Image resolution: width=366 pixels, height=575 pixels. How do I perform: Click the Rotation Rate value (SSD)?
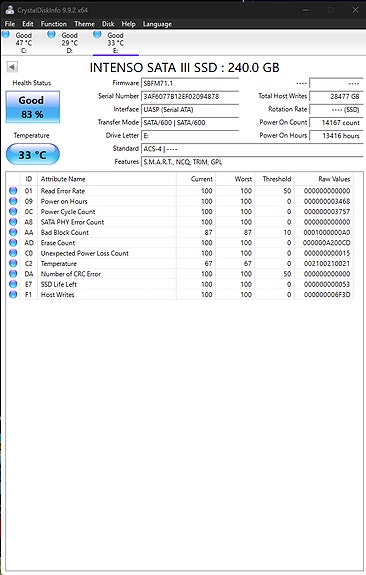(x=336, y=109)
